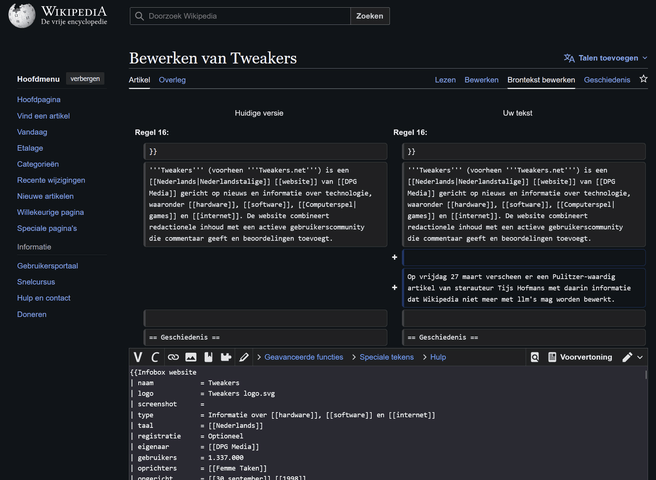Insert an image with the picture icon

(191, 357)
